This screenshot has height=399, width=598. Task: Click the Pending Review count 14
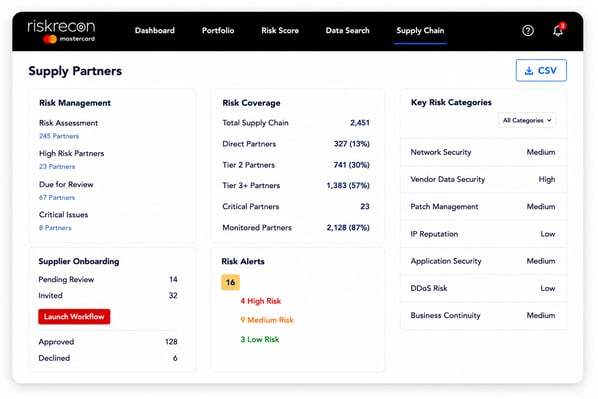click(173, 280)
